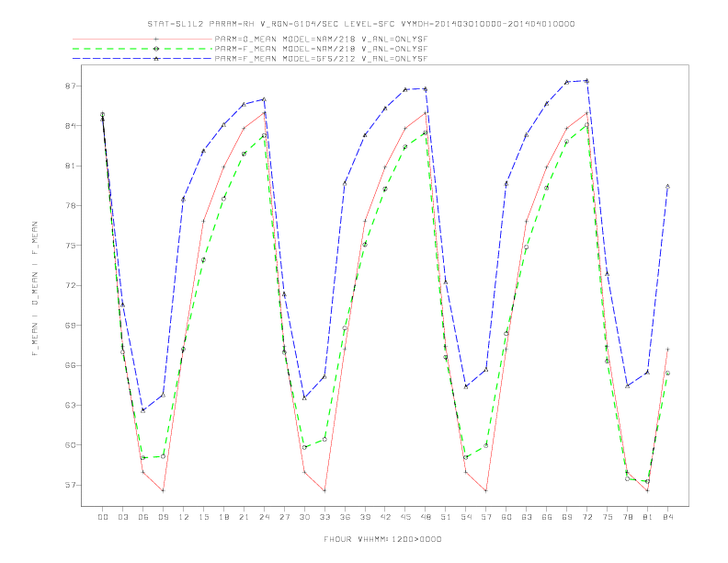The image size is (728, 563).
Task: Click green NAM circle marker at hour 84
Action: click(667, 373)
